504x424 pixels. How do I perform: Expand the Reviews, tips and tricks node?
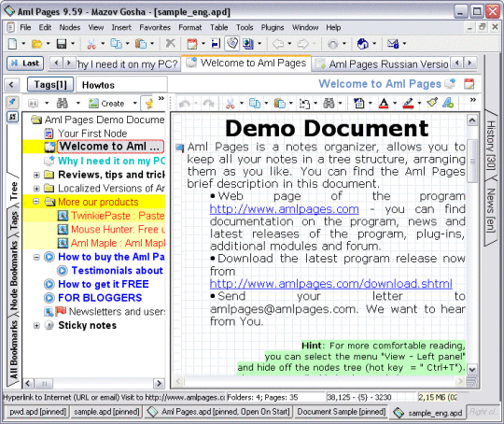click(36, 175)
